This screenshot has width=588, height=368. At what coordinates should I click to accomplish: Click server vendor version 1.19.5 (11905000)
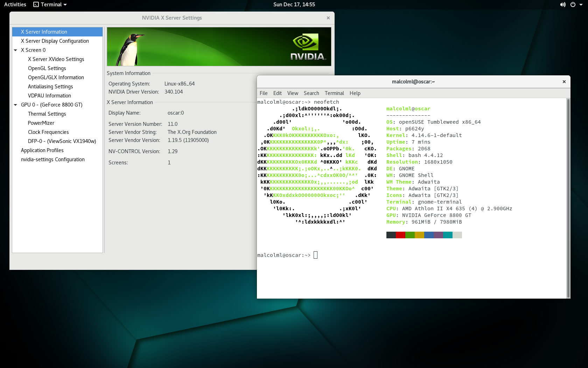188,140
